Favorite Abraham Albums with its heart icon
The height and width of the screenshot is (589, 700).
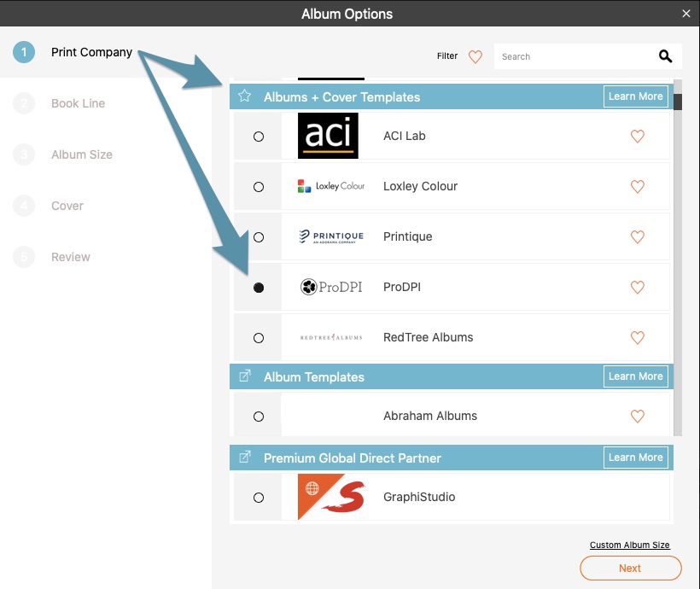pyautogui.click(x=637, y=417)
